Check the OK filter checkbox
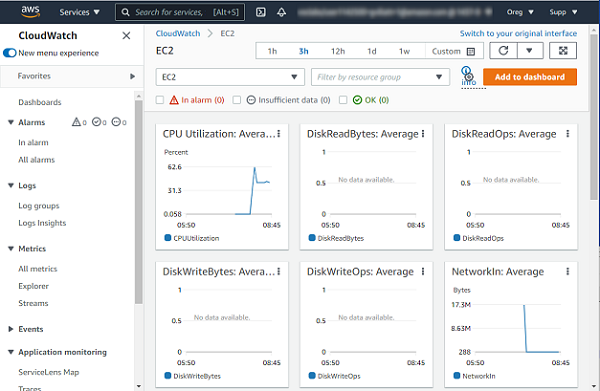Image resolution: width=600 pixels, height=391 pixels. point(343,100)
